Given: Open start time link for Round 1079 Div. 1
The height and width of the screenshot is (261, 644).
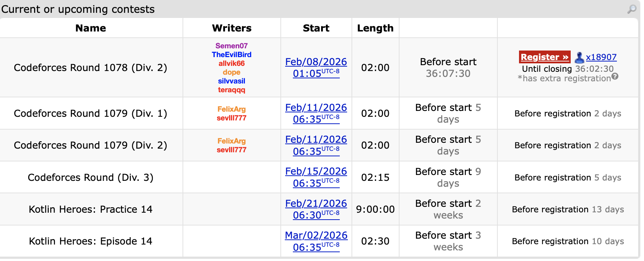Looking at the screenshot, I should tap(316, 113).
